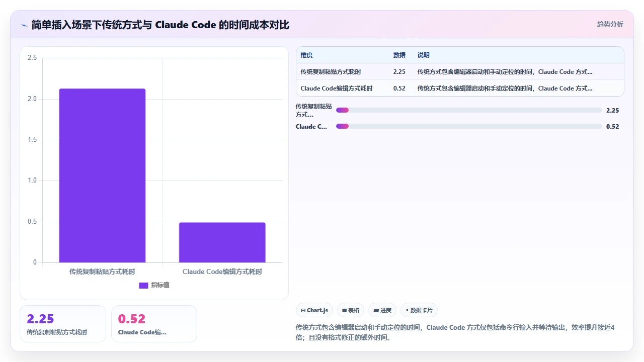Click the 趋势分析 label at top right
644x362 pixels.
click(x=610, y=24)
